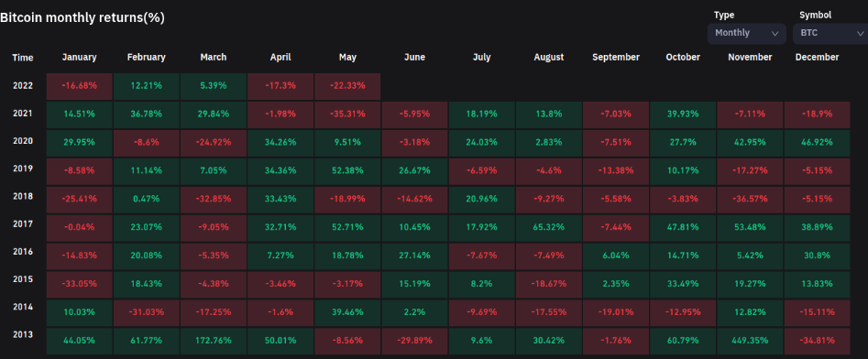This screenshot has width=868, height=359.
Task: Click the May 2019 cell 52.38%
Action: [x=347, y=171]
